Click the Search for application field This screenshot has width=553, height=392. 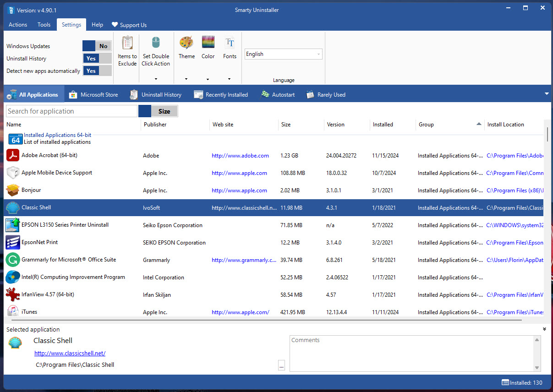pos(71,111)
